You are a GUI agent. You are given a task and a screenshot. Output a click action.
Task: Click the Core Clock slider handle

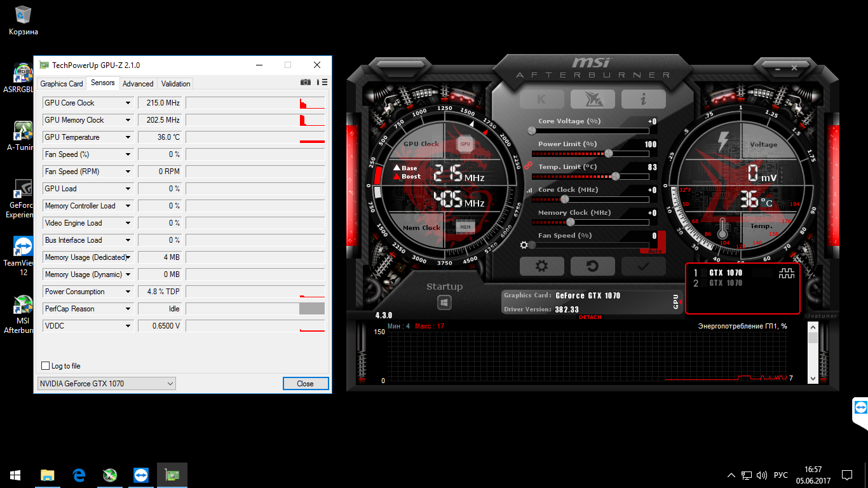564,200
